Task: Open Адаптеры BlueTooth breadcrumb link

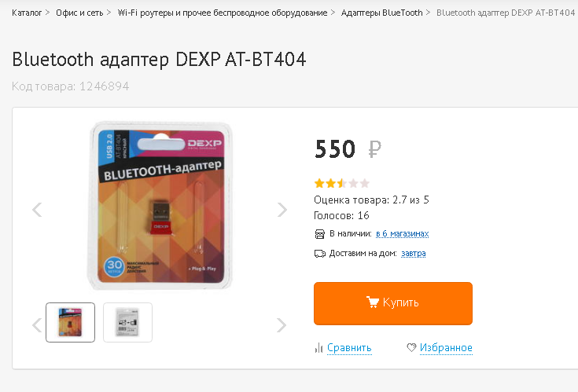Action: point(381,13)
